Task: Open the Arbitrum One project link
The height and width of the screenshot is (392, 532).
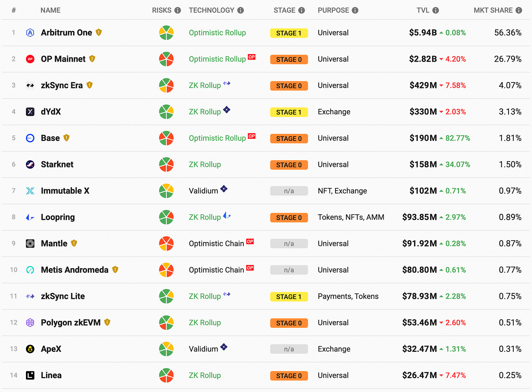Action: pyautogui.click(x=66, y=33)
